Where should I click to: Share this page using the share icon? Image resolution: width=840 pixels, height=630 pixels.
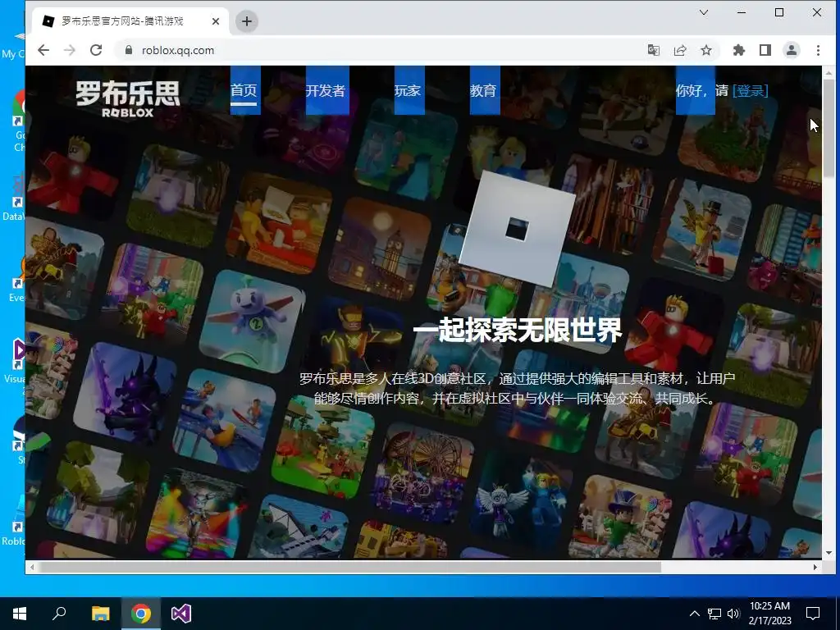[x=680, y=50]
